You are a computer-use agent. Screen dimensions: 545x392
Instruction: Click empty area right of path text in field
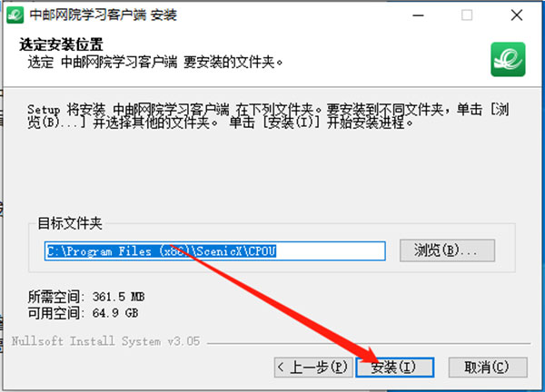(331, 250)
